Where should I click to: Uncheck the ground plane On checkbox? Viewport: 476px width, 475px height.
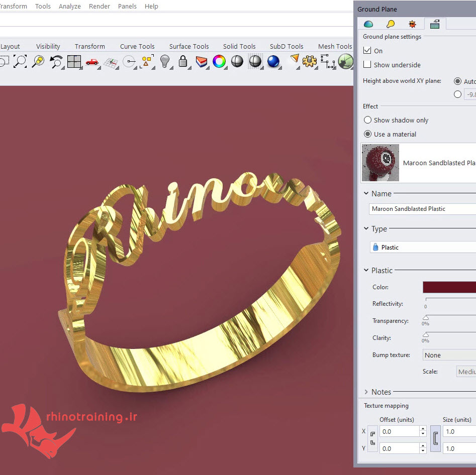tap(367, 51)
